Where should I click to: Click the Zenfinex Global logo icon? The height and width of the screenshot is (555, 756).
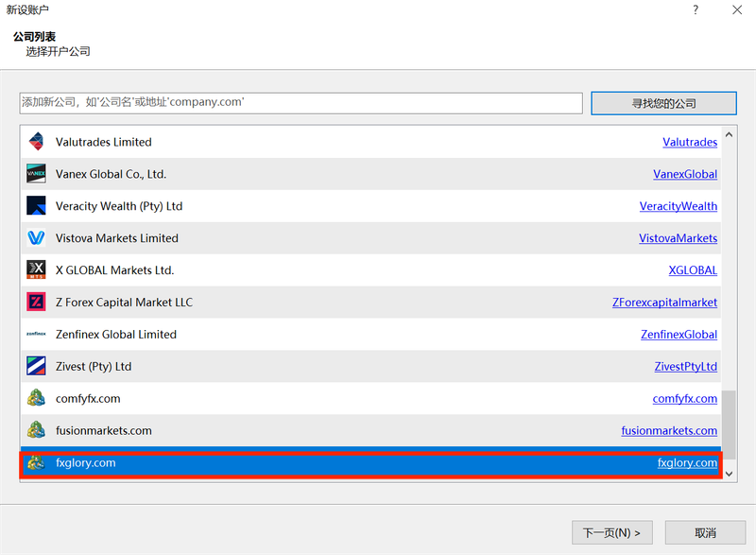click(x=36, y=334)
